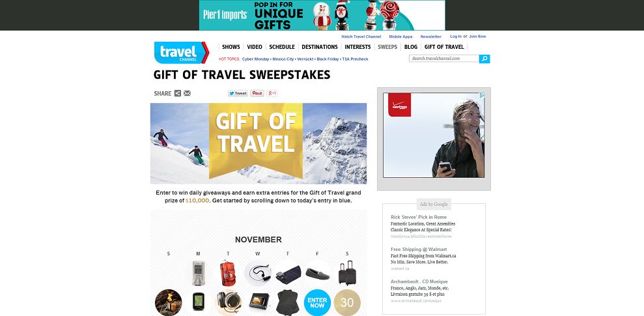This screenshot has height=316, width=644.
Task: Click the blue ENTER NOW circle
Action: tap(317, 303)
